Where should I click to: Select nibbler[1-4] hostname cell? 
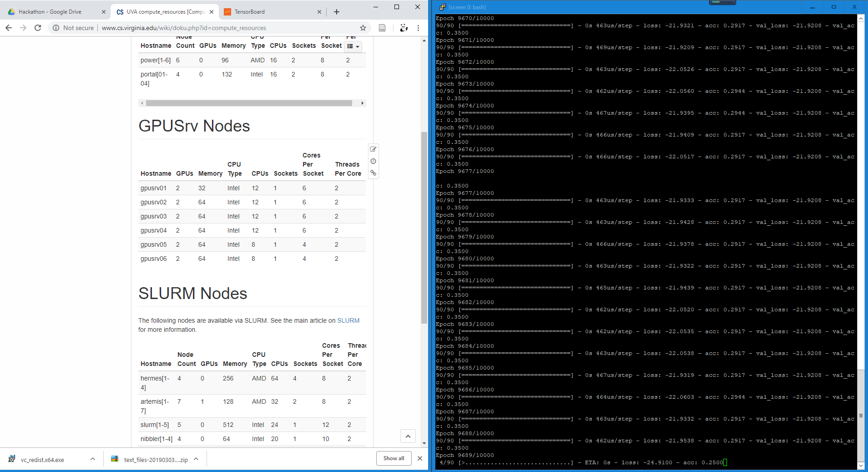(x=156, y=439)
